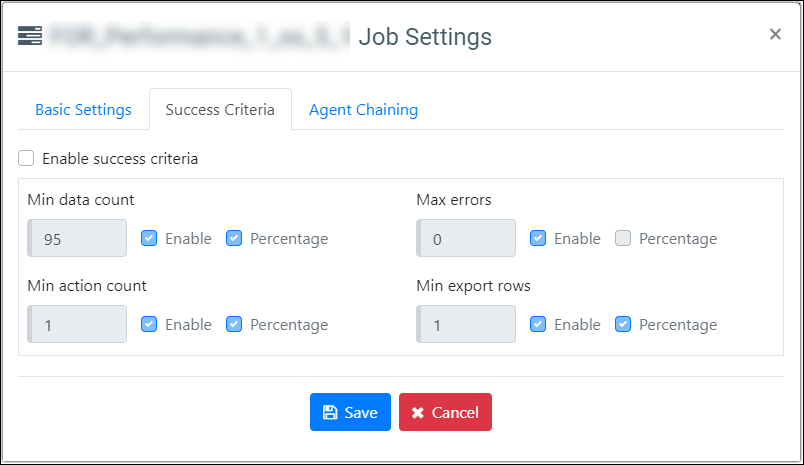This screenshot has height=465, width=804.
Task: Uncheck Percentage for Min action count
Action: coord(234,324)
